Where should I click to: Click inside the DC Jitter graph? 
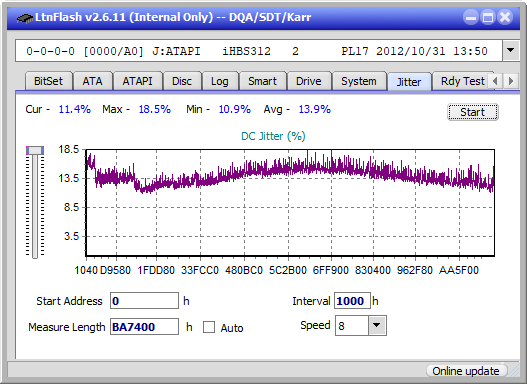coord(290,203)
